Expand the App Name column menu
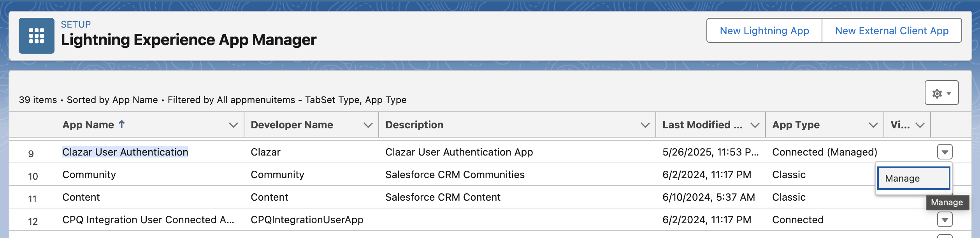 (233, 125)
